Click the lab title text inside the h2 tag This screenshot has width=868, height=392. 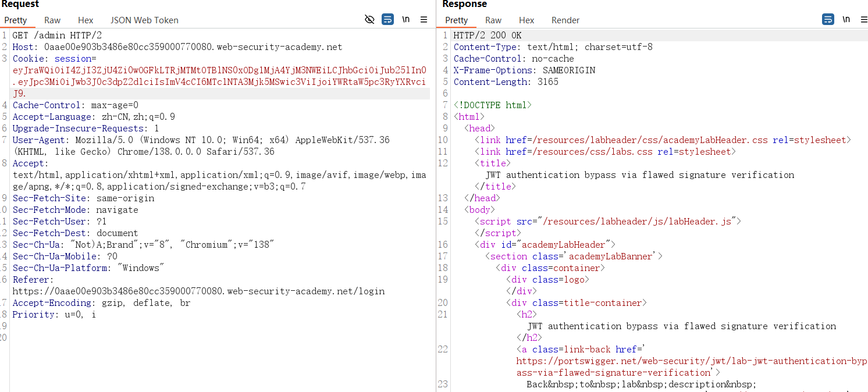point(682,326)
